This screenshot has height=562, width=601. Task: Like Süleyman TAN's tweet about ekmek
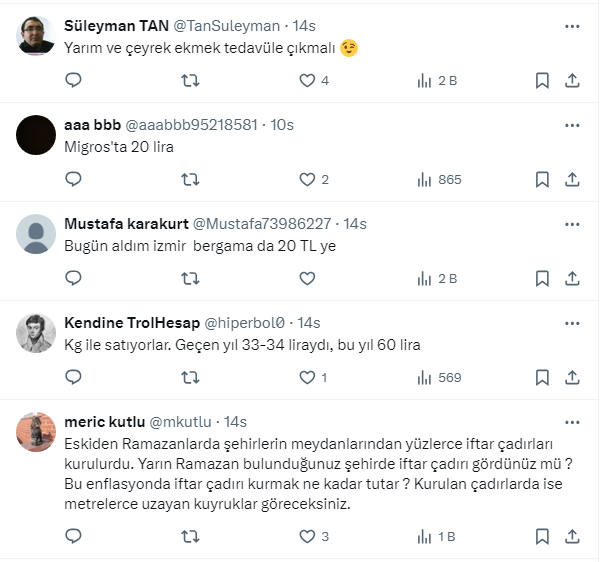(307, 81)
